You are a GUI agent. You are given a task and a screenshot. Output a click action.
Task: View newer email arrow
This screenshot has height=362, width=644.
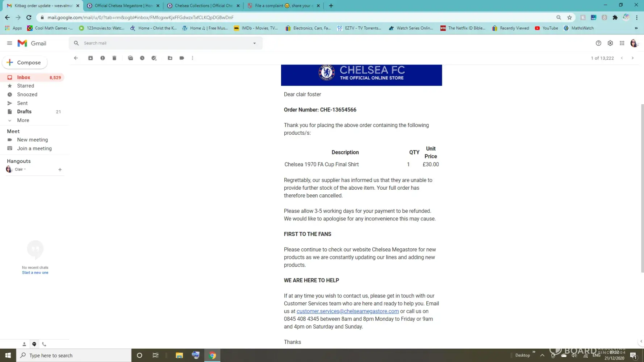point(622,58)
